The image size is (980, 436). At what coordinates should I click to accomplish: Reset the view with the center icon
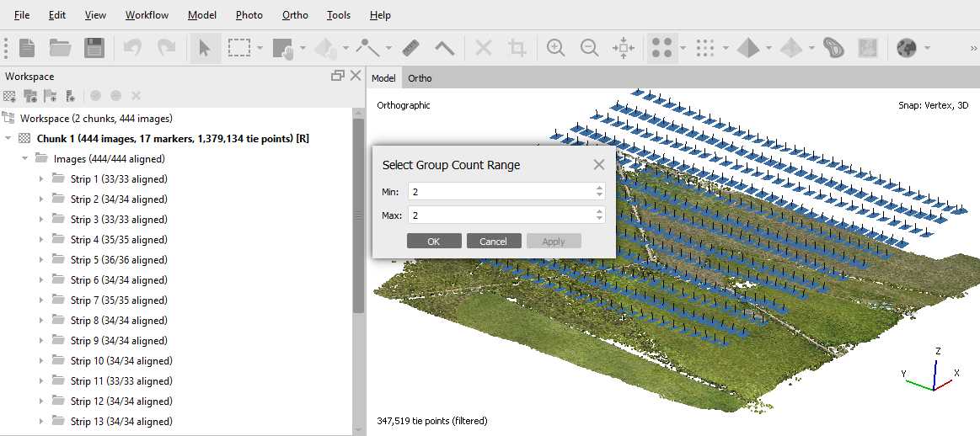[624, 48]
